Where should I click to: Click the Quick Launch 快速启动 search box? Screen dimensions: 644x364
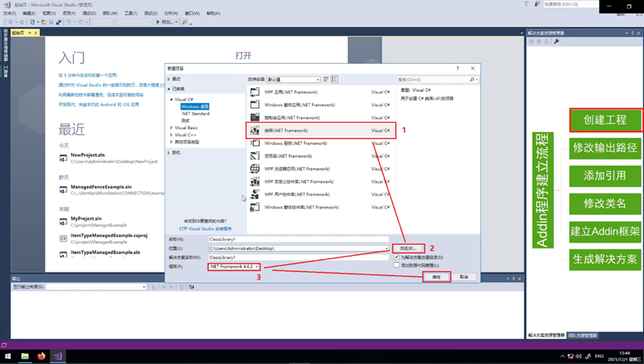pos(570,4)
